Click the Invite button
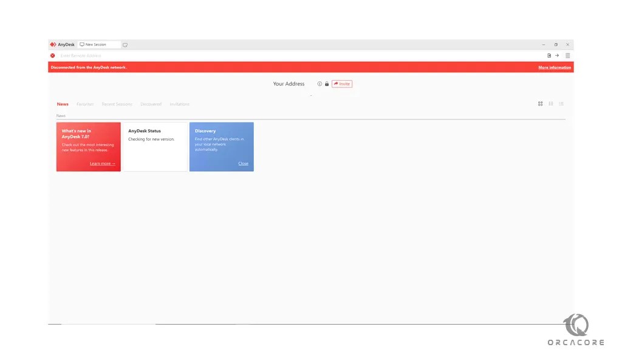 342,84
